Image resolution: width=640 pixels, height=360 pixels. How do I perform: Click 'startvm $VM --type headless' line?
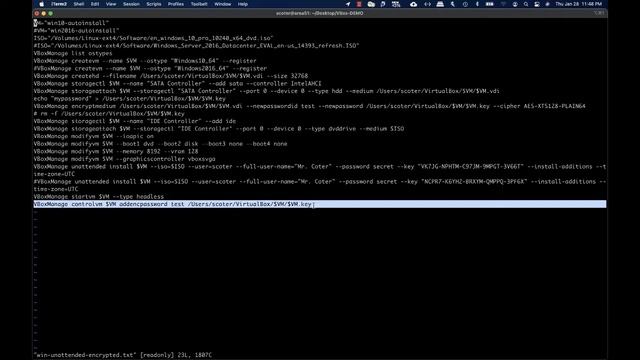point(99,197)
